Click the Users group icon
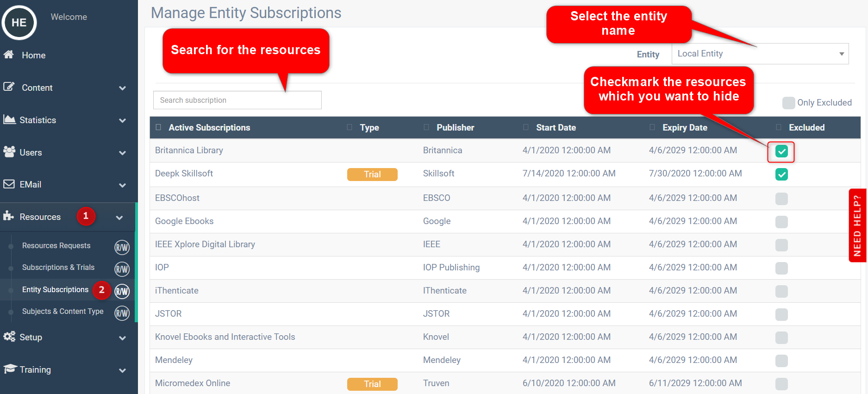Screen dimensions: 868x394 click(x=9, y=151)
